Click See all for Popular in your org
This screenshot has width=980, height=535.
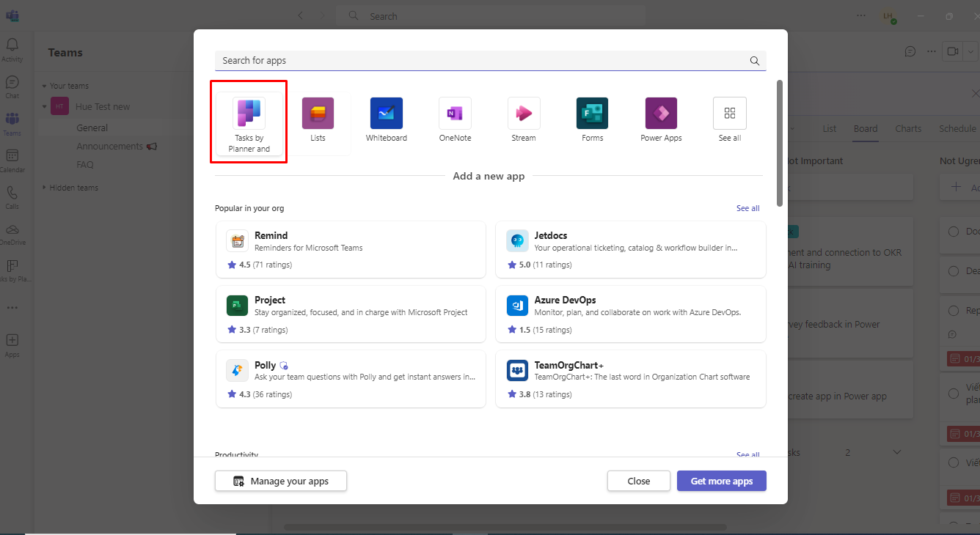click(x=747, y=209)
